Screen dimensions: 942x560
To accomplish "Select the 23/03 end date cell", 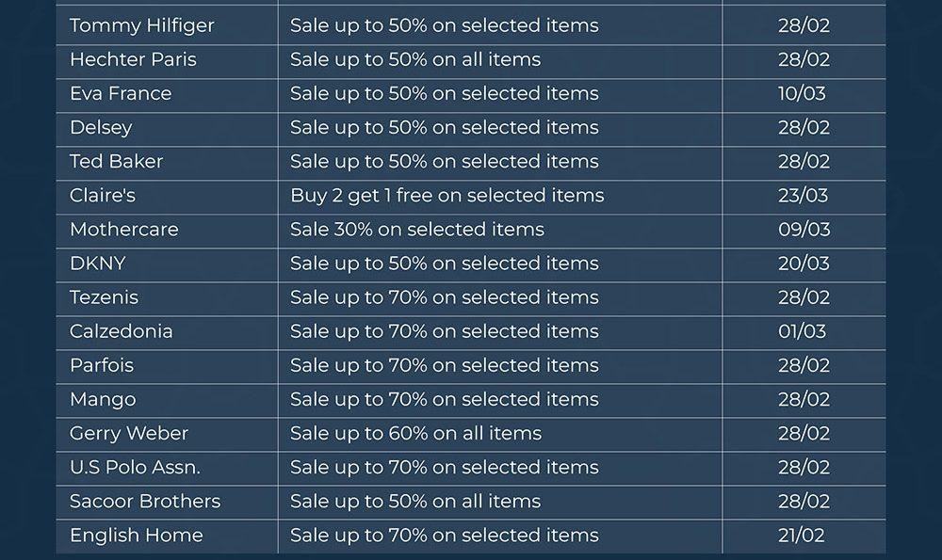I will coord(803,195).
